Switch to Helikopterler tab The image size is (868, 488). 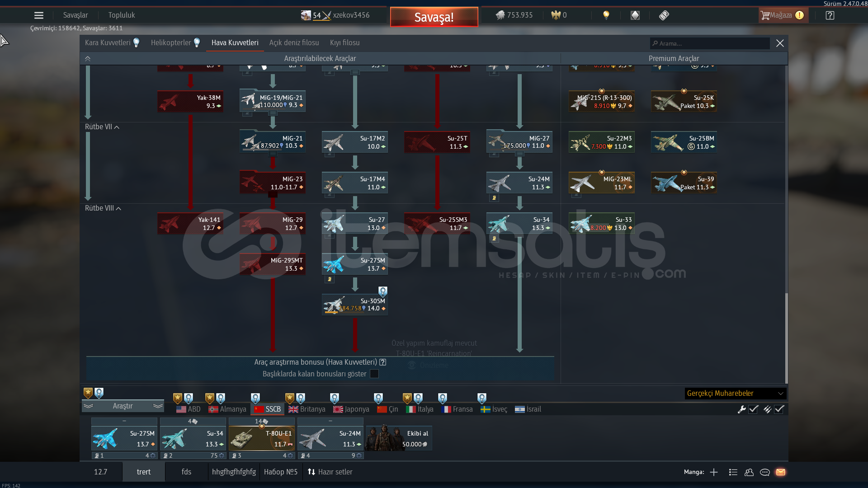pos(171,43)
